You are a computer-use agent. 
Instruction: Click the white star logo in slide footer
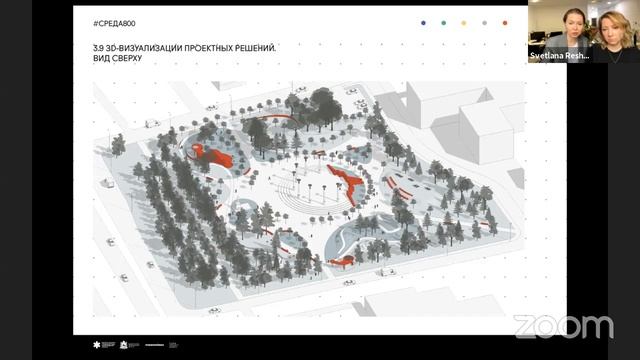coord(97,345)
